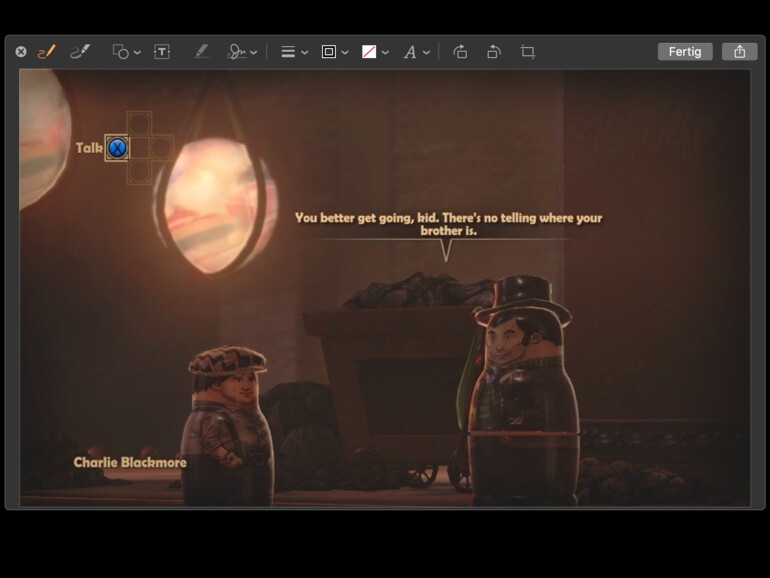
Task: Click the bottom empty ability slot circle
Action: coord(139,170)
